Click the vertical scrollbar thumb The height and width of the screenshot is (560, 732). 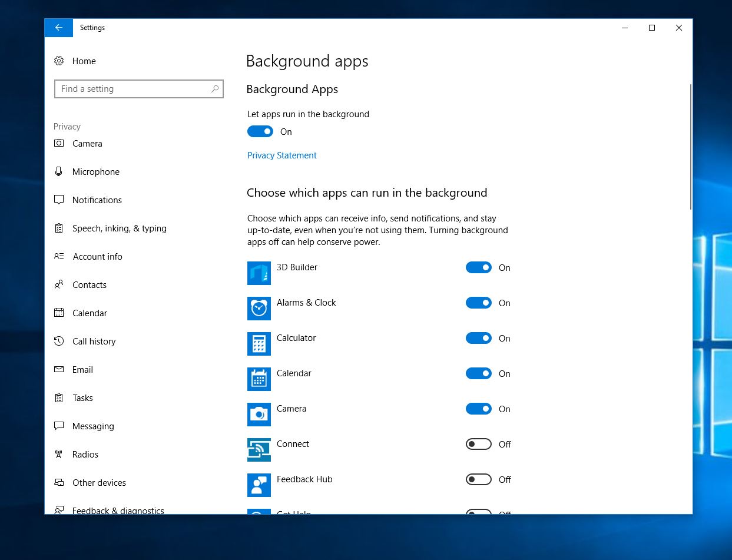point(690,146)
